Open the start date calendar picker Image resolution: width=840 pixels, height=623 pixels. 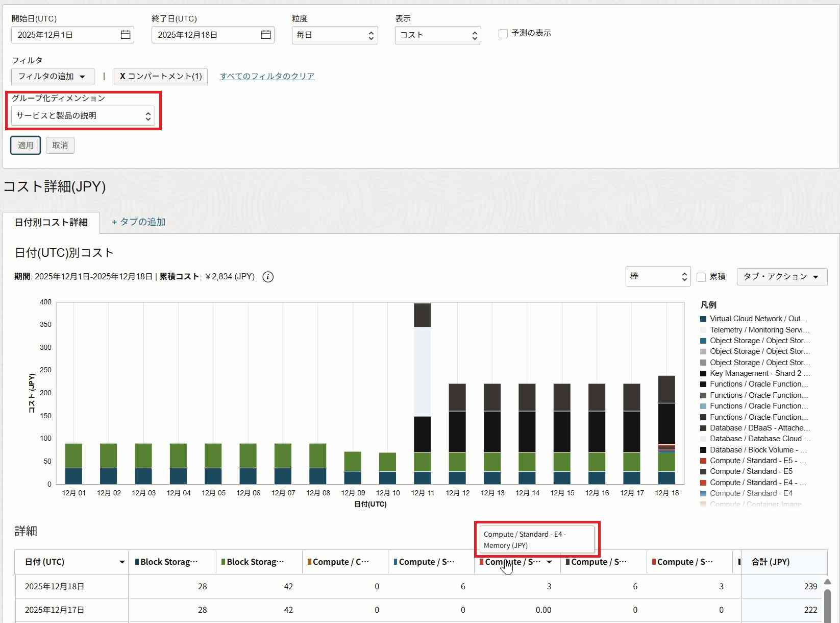point(126,35)
